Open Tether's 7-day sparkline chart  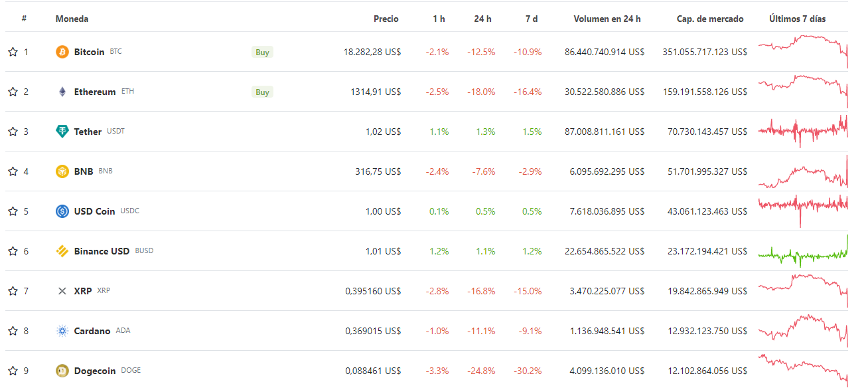click(x=803, y=131)
